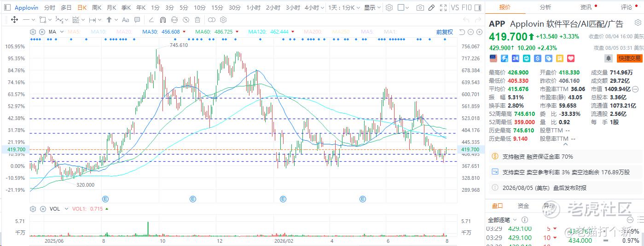Switch to the 周K timeframe
This screenshot has height=246, width=644.
pyautogui.click(x=96, y=8)
